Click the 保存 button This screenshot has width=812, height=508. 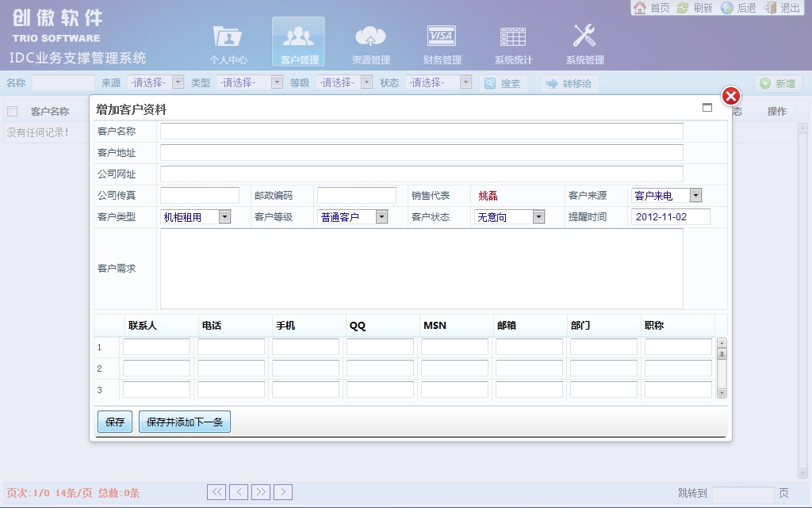[x=115, y=422]
